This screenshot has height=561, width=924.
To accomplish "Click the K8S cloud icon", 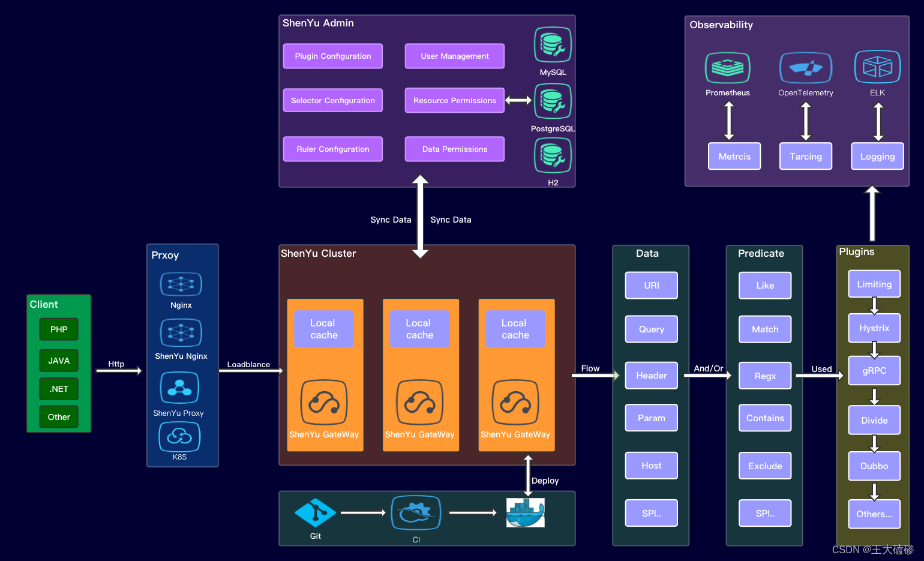I will click(x=179, y=436).
